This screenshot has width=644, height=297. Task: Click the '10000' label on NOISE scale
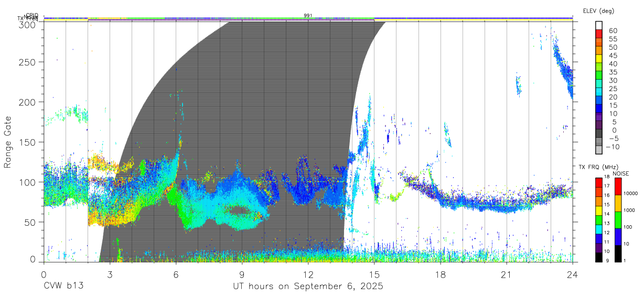pos(630,194)
